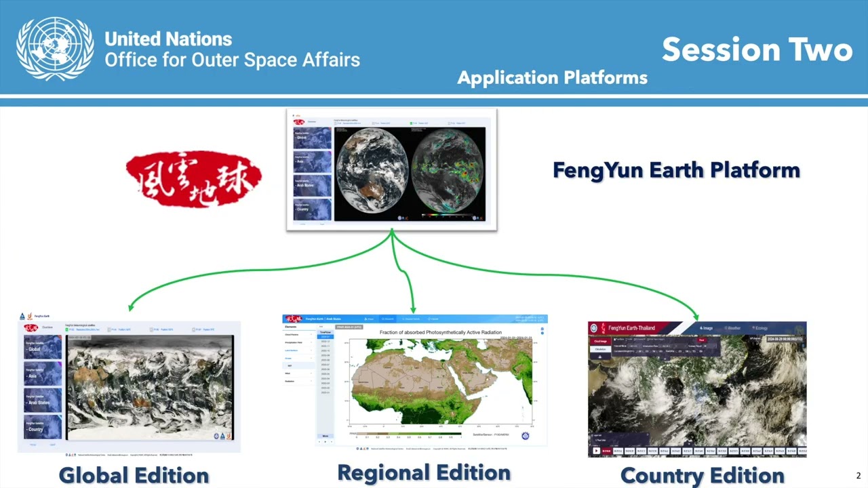Select highlighted 2024-01 entry in TimePicker list
This screenshot has height=488, width=868.
(x=325, y=337)
